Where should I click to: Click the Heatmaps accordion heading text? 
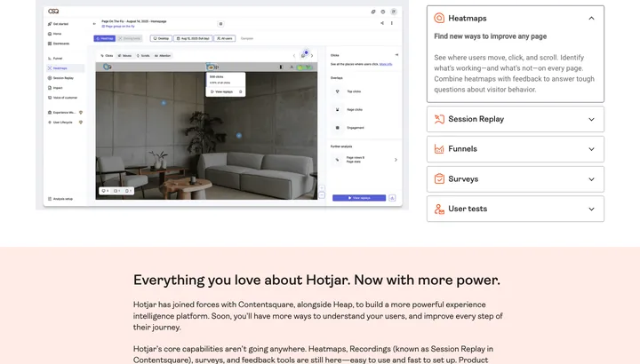coord(468,19)
